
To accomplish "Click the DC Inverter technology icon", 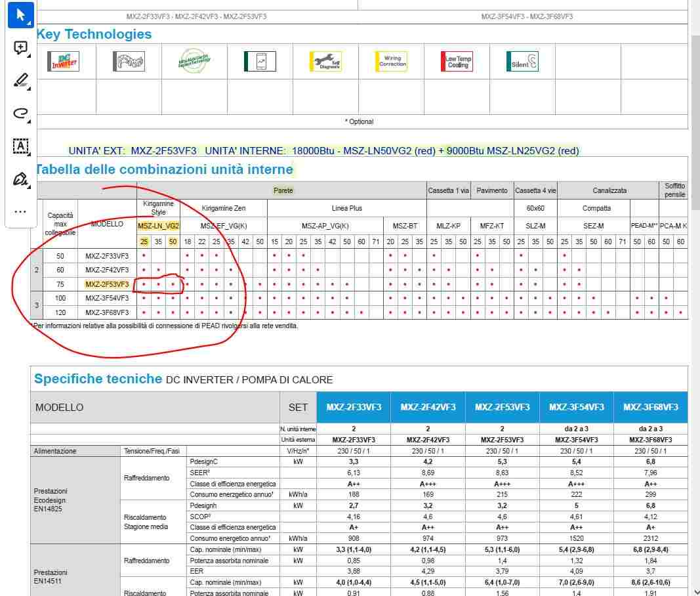I will pos(64,62).
